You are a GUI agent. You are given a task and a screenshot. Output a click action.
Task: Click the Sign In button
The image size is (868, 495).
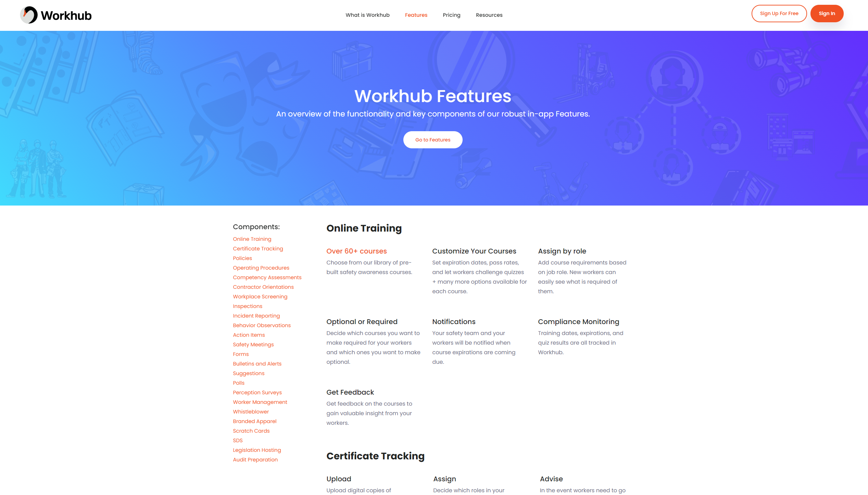click(826, 13)
